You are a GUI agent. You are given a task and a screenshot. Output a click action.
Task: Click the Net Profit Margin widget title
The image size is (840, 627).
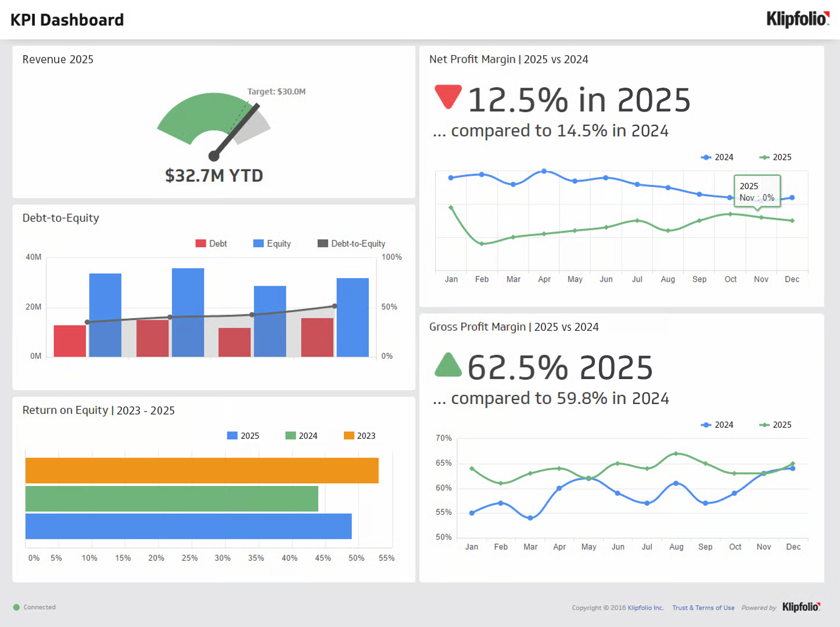(509, 59)
